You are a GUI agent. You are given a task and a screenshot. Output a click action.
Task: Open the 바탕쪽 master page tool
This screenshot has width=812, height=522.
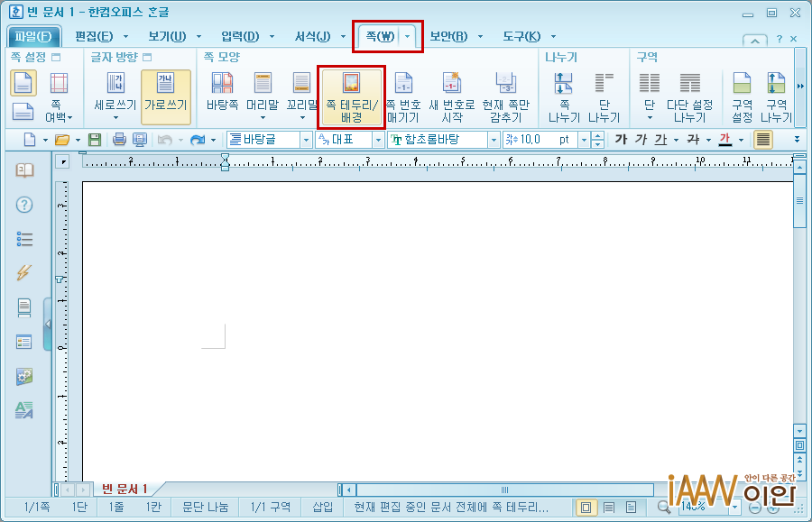(x=222, y=92)
